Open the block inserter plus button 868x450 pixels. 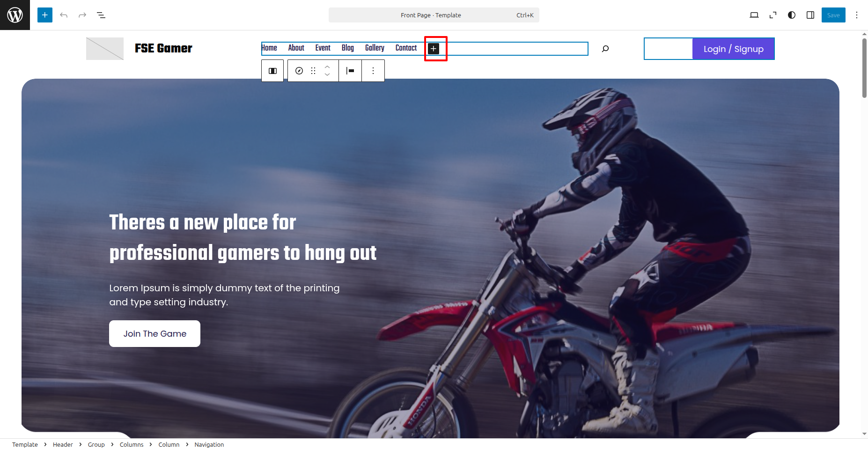click(45, 15)
